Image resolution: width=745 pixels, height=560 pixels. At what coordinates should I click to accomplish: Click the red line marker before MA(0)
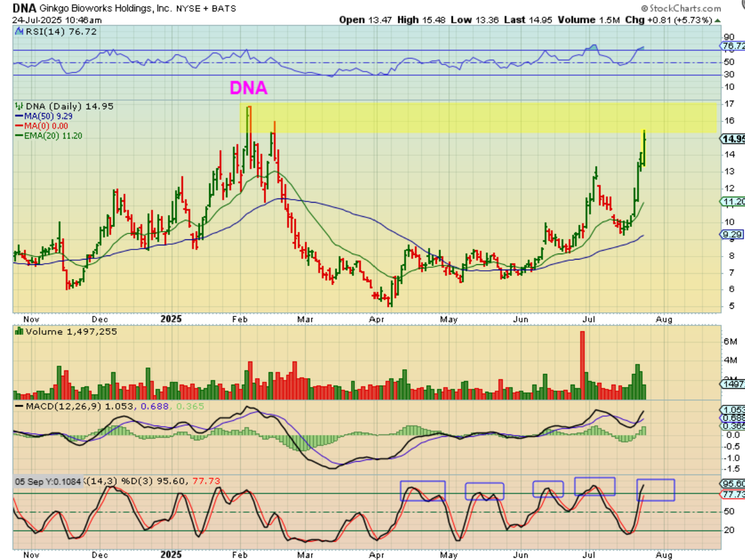pyautogui.click(x=18, y=126)
